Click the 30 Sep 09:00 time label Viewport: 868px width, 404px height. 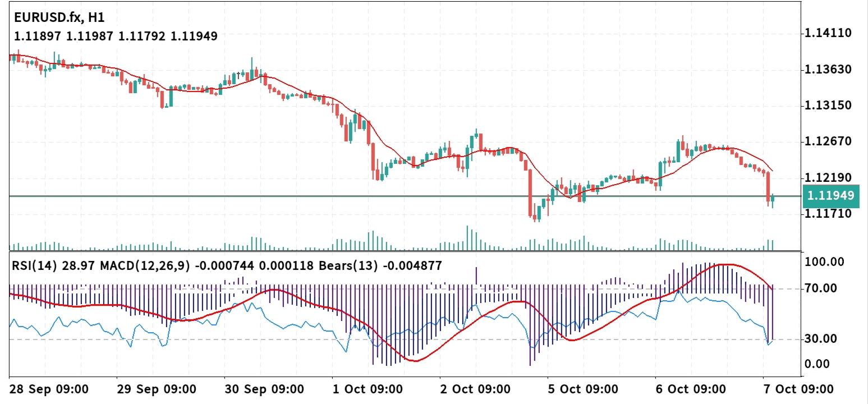tap(264, 389)
